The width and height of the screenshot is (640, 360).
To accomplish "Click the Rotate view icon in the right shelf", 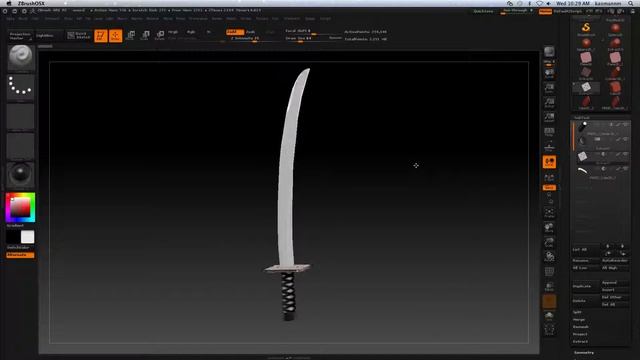I will pyautogui.click(x=549, y=257).
